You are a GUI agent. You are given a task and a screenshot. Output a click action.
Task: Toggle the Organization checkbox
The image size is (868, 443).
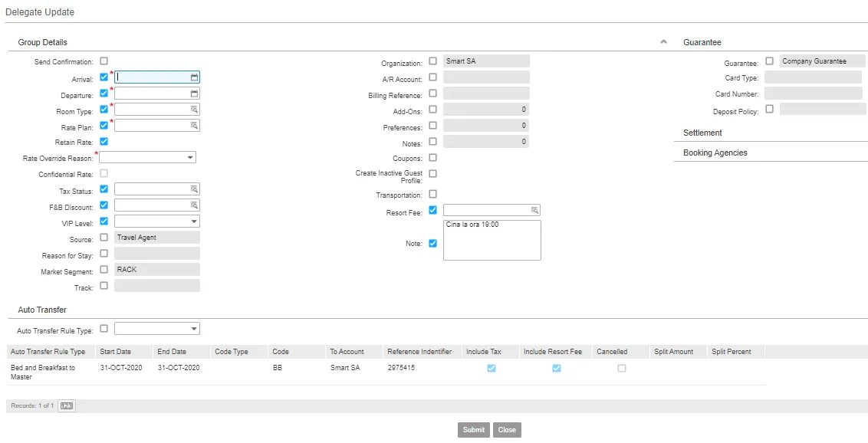tap(433, 61)
